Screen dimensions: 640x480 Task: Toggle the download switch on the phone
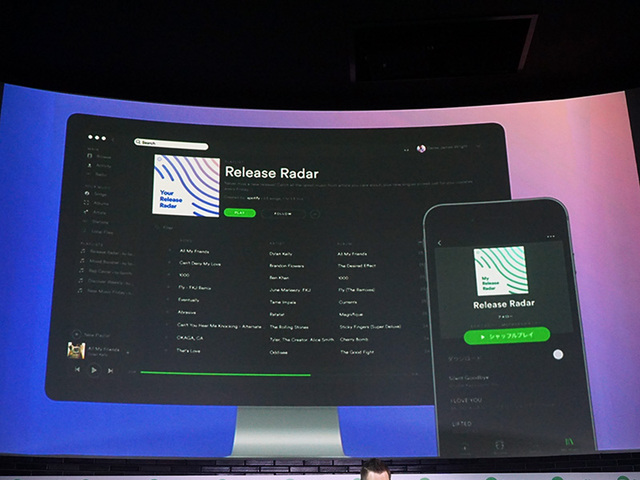pyautogui.click(x=558, y=354)
